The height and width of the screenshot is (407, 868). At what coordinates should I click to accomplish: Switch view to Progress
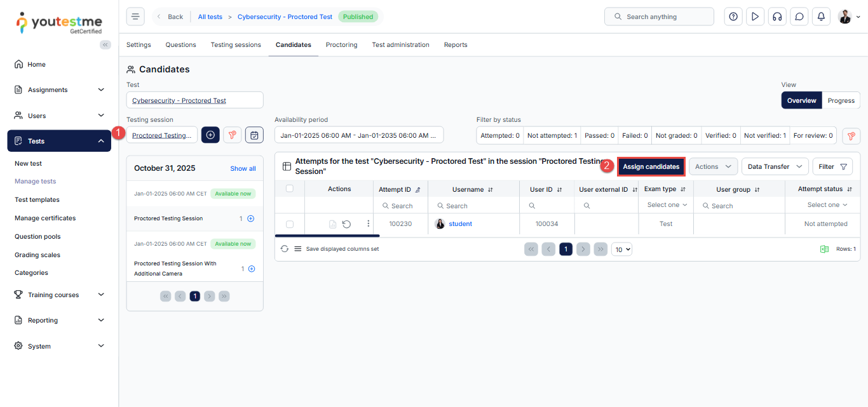click(x=841, y=100)
